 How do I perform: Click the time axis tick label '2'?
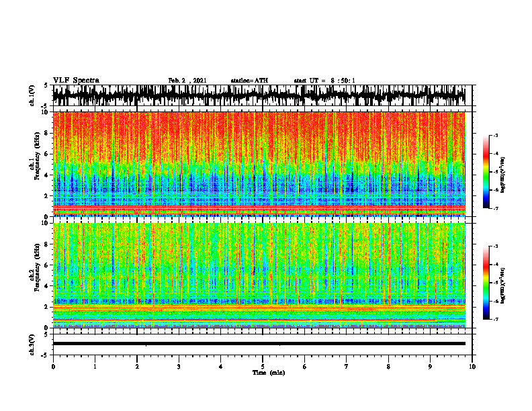pos(137,367)
